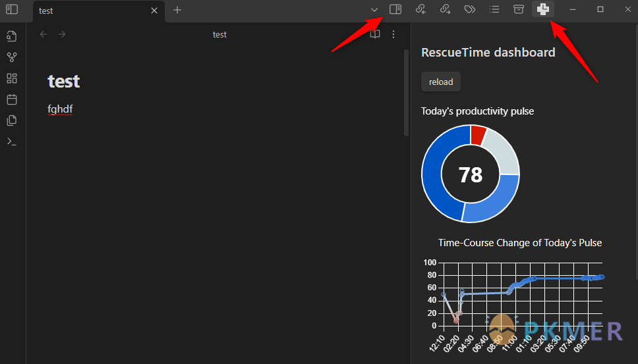The width and height of the screenshot is (638, 364).
Task: Show the Tags panel
Action: 469,9
